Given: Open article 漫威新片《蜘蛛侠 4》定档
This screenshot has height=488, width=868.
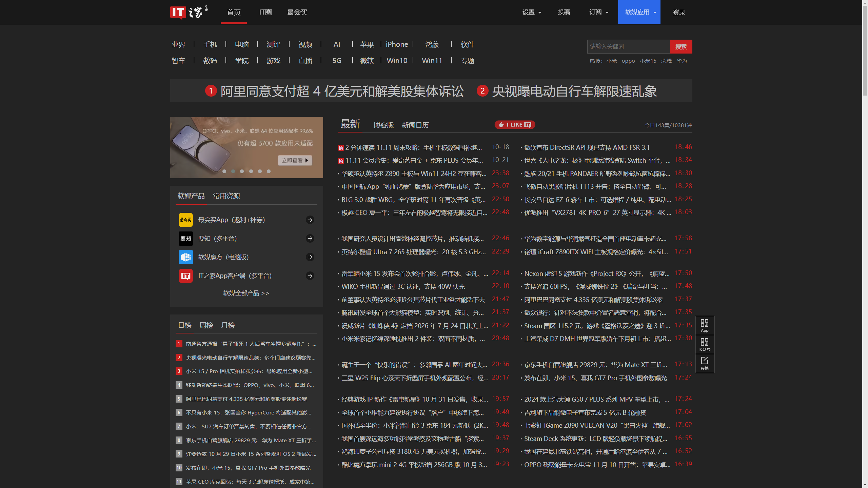Looking at the screenshot, I should point(415,326).
